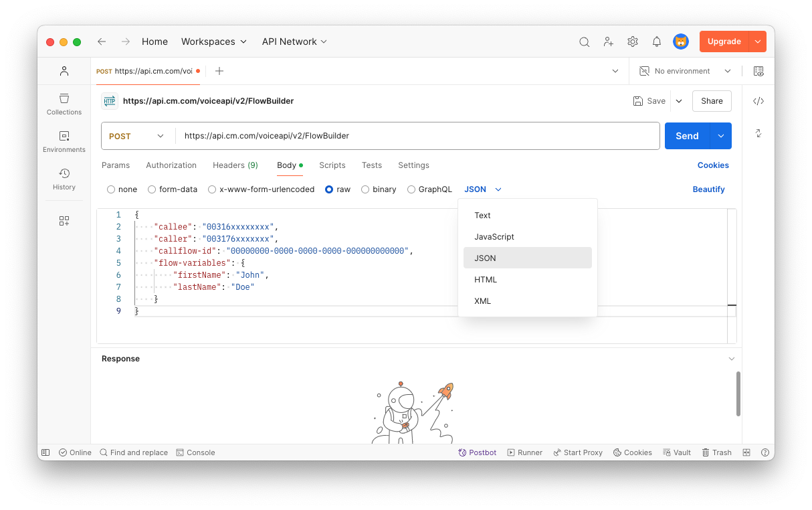Switch to the Headers tab
This screenshot has height=510, width=812.
pyautogui.click(x=235, y=165)
